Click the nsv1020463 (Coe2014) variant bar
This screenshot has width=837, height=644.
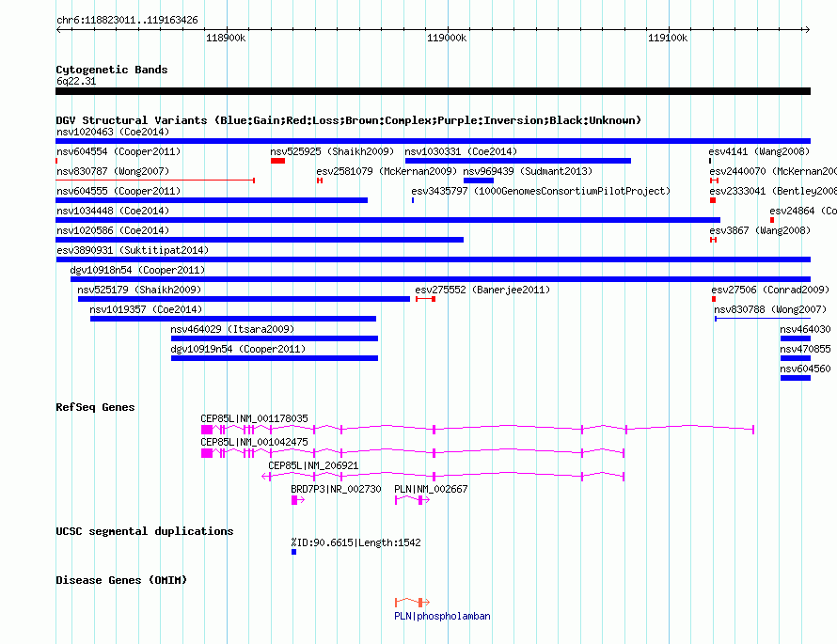coord(433,141)
